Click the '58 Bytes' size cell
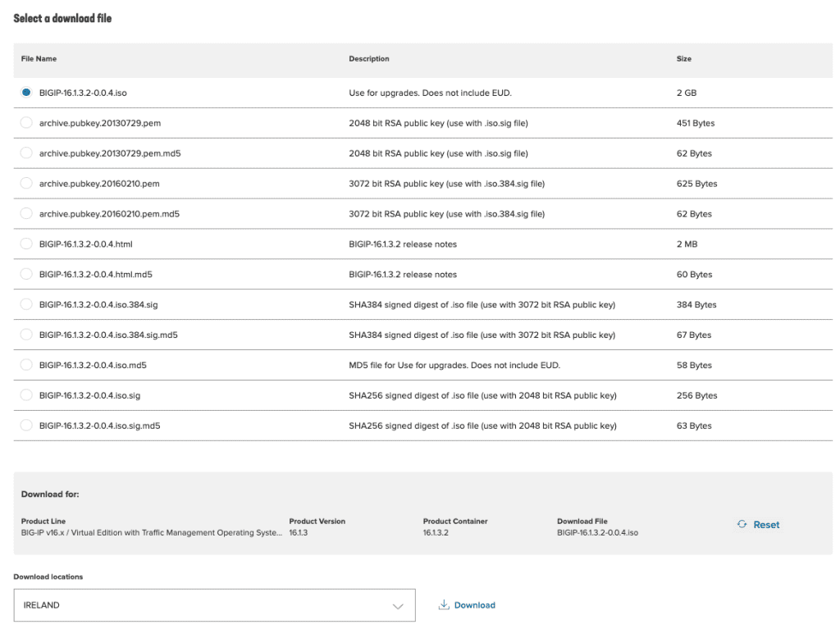840x629 pixels. coord(694,366)
